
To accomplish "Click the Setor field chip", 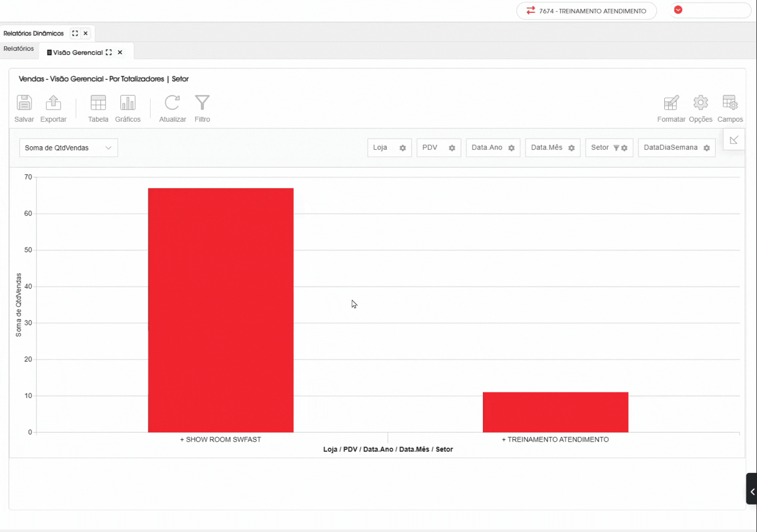I will pos(609,148).
